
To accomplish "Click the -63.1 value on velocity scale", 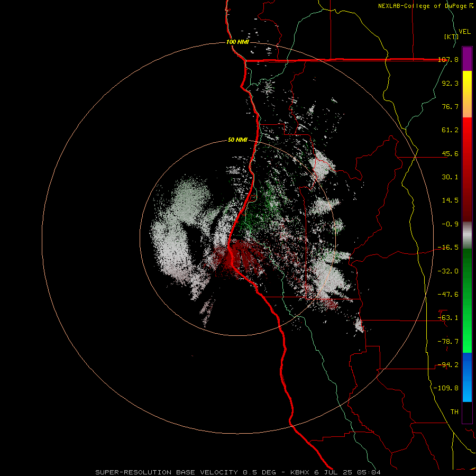I will 448,318.
